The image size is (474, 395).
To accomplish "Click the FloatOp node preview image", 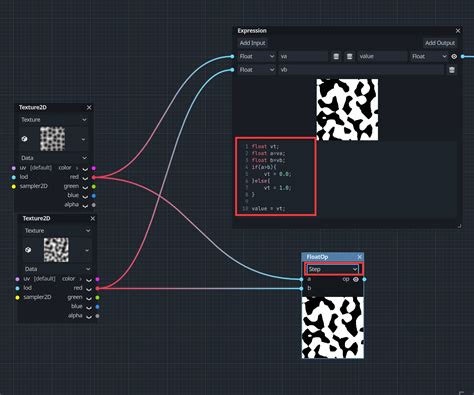I will click(x=333, y=328).
